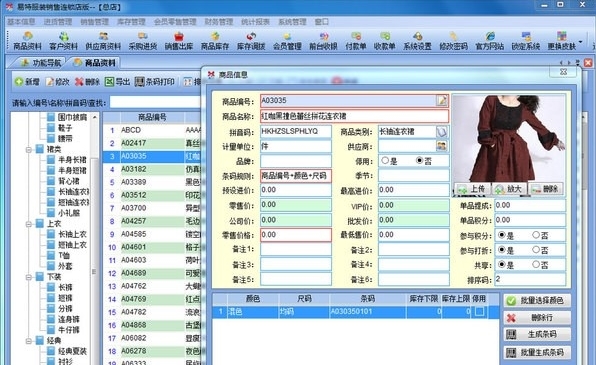Toggle 停用 checkbox in barcode row 1

pos(480,312)
